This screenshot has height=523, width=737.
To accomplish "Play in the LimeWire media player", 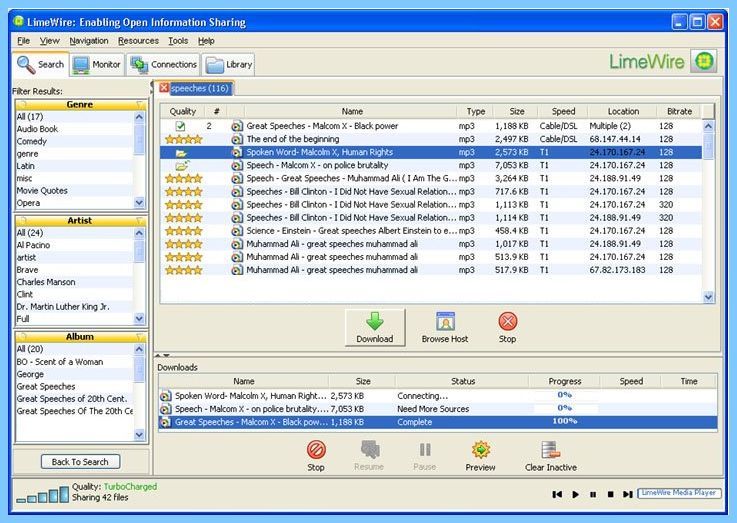I will point(575,494).
